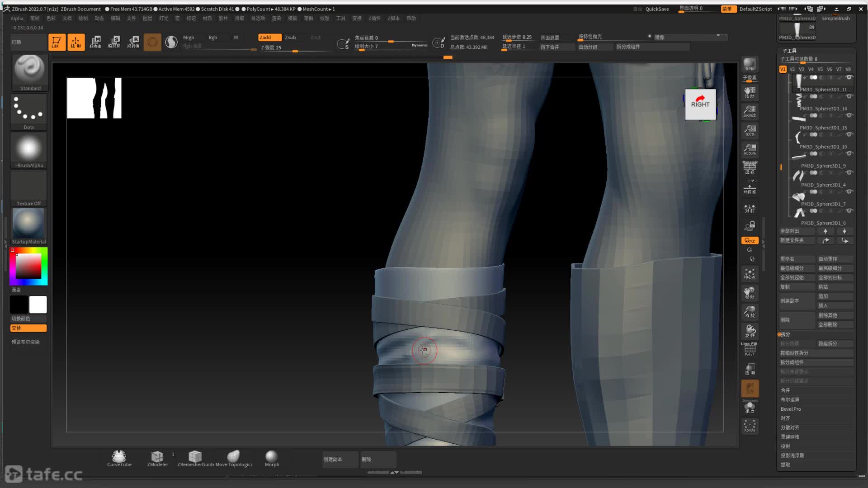
Task: Toggle local symmetry (对称) icon
Action: pos(750,208)
